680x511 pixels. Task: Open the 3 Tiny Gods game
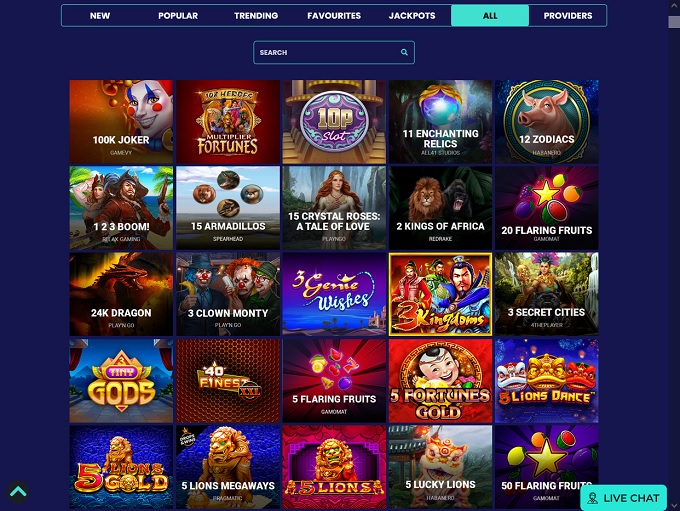121,380
